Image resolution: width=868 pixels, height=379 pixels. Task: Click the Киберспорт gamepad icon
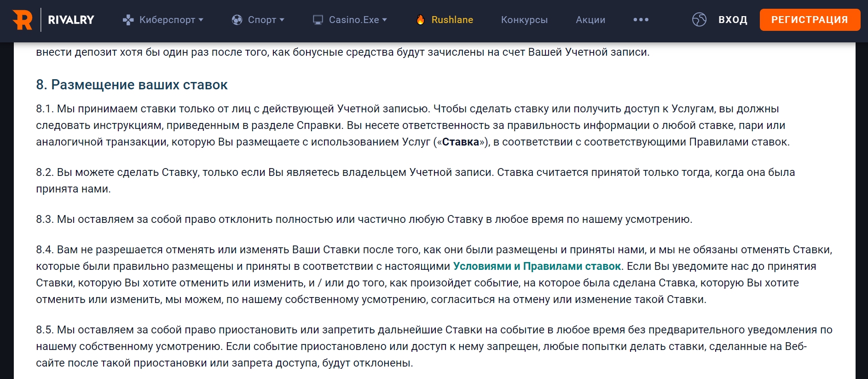point(128,20)
